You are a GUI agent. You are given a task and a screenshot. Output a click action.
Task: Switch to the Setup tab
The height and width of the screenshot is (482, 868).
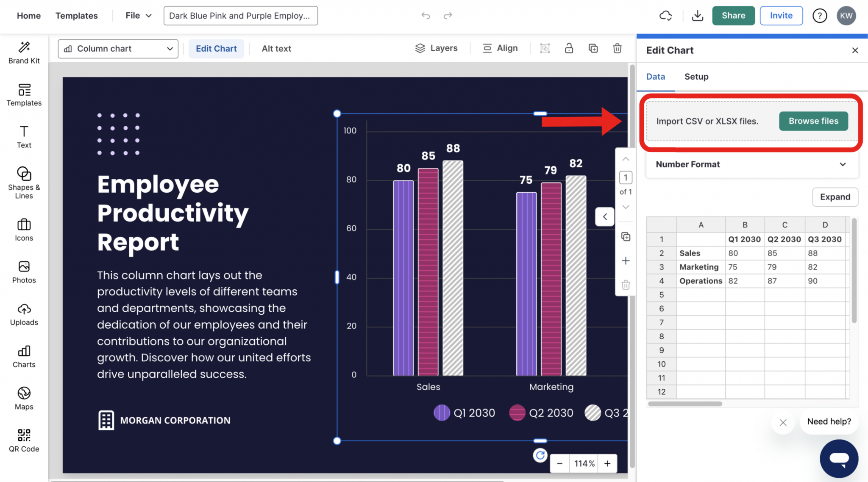(x=696, y=77)
